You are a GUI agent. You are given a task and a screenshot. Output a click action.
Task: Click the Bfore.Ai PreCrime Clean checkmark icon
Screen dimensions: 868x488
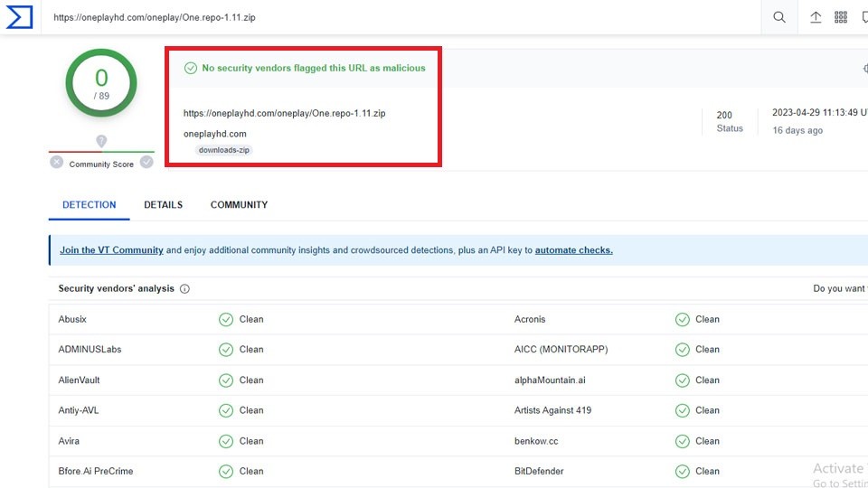(226, 472)
